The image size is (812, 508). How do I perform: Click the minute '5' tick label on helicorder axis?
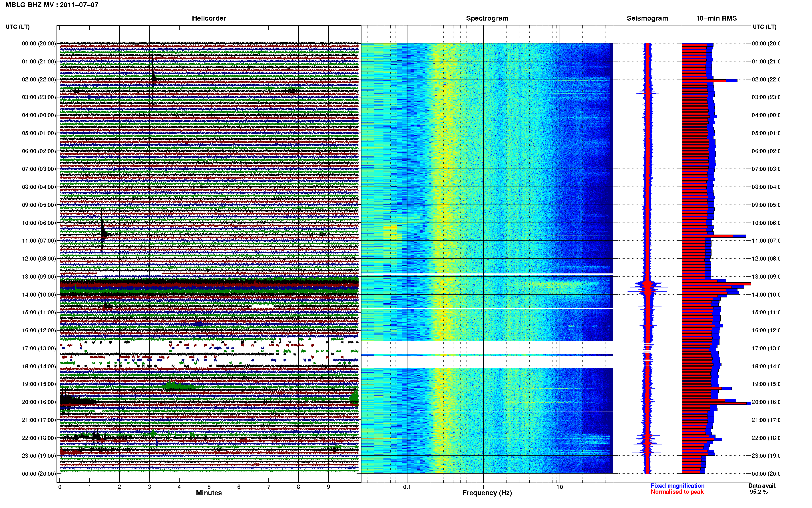[209, 487]
